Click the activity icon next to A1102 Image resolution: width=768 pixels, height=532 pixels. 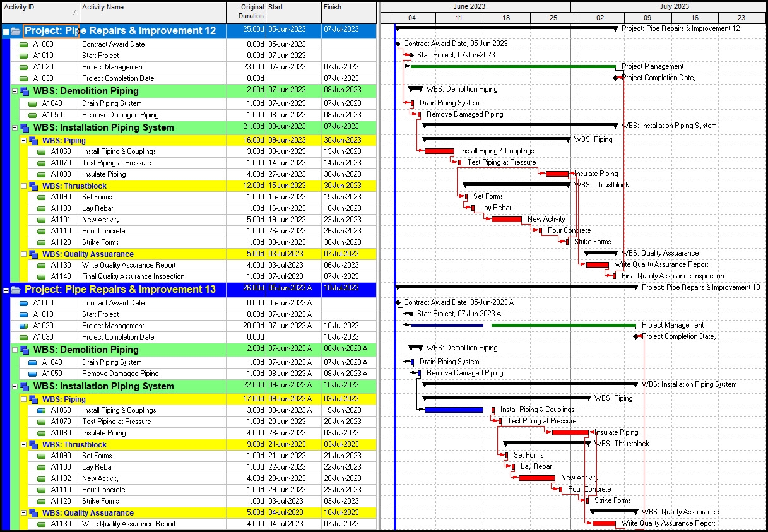42,478
